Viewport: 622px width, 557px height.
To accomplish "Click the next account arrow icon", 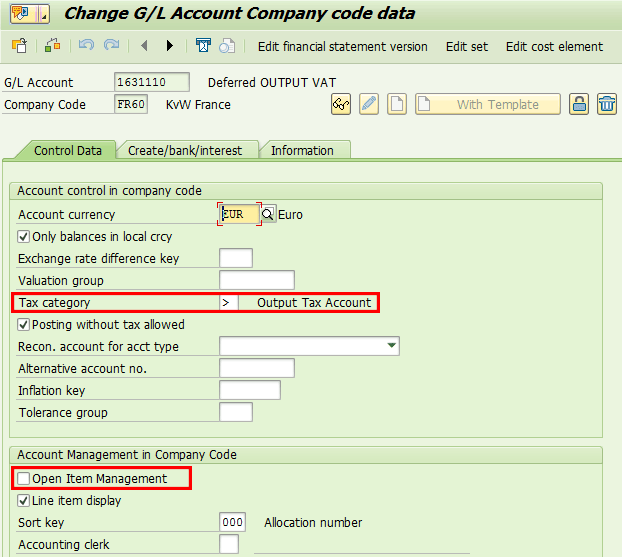I will pos(169,46).
